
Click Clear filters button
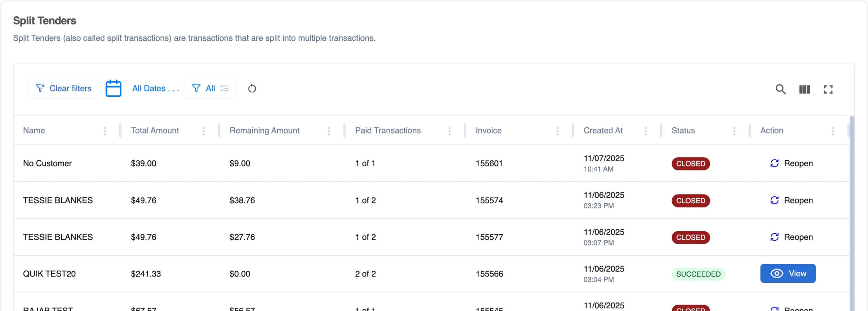pos(63,89)
